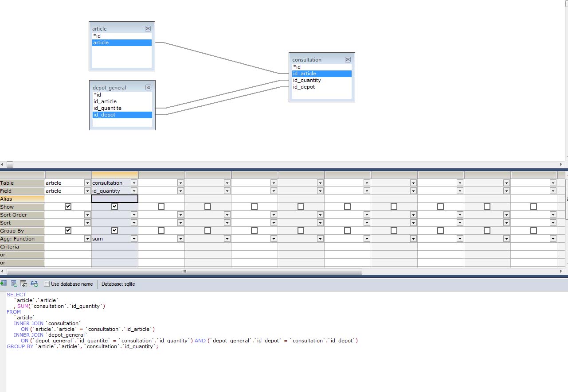Open the Table dropdown in the third column

coord(180,182)
